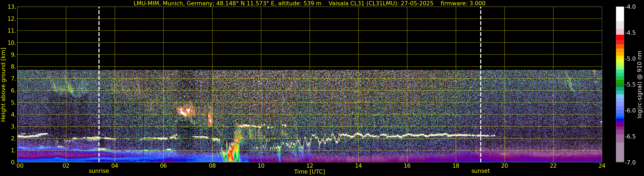Click the '24' tick on the time axis
Image resolution: width=644 pixels, height=176 pixels.
(x=602, y=166)
